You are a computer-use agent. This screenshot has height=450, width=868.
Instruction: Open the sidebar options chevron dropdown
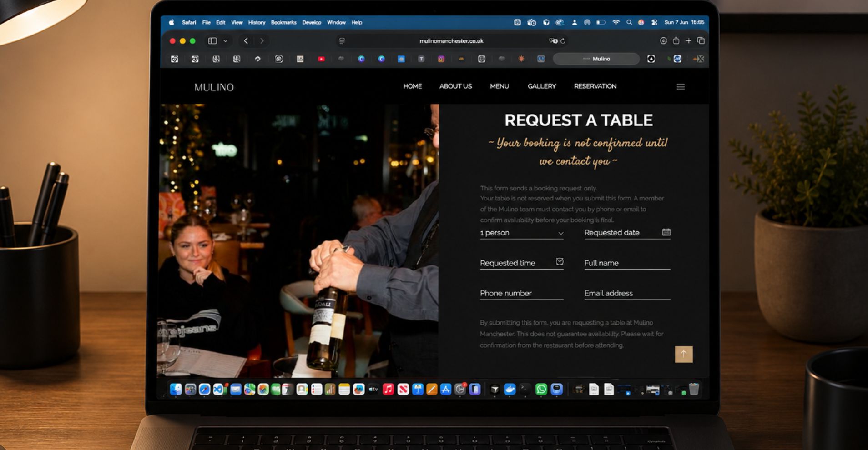click(x=225, y=41)
